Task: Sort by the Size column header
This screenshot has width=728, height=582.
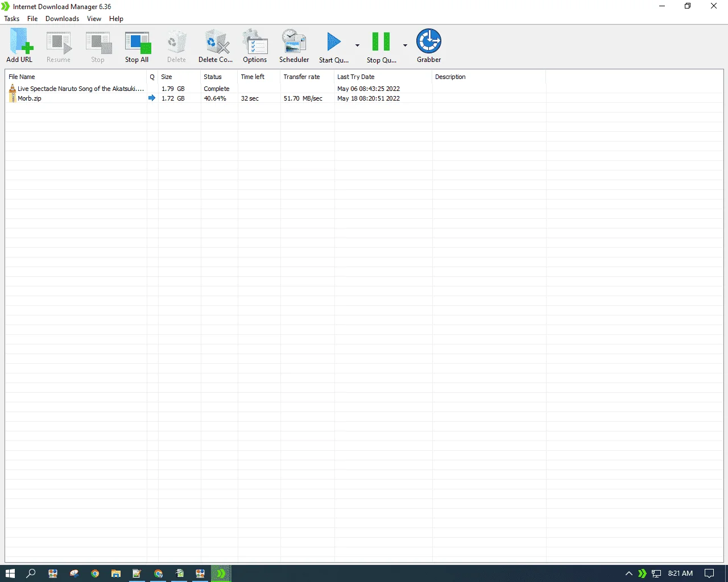Action: pos(180,77)
